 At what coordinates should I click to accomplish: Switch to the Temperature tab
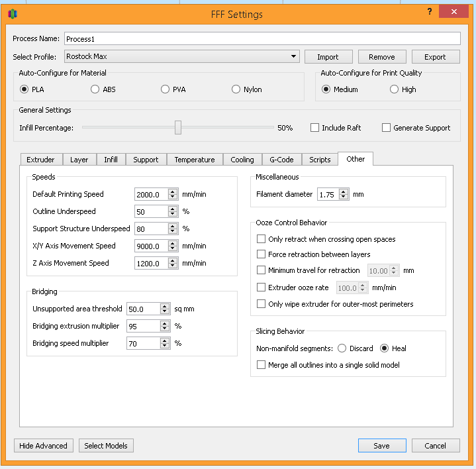coord(195,160)
